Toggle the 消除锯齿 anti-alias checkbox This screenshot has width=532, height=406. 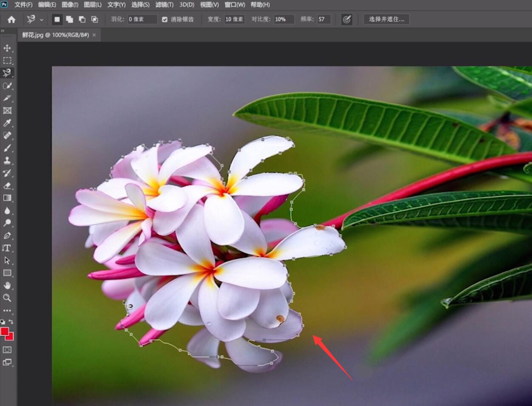pyautogui.click(x=165, y=19)
